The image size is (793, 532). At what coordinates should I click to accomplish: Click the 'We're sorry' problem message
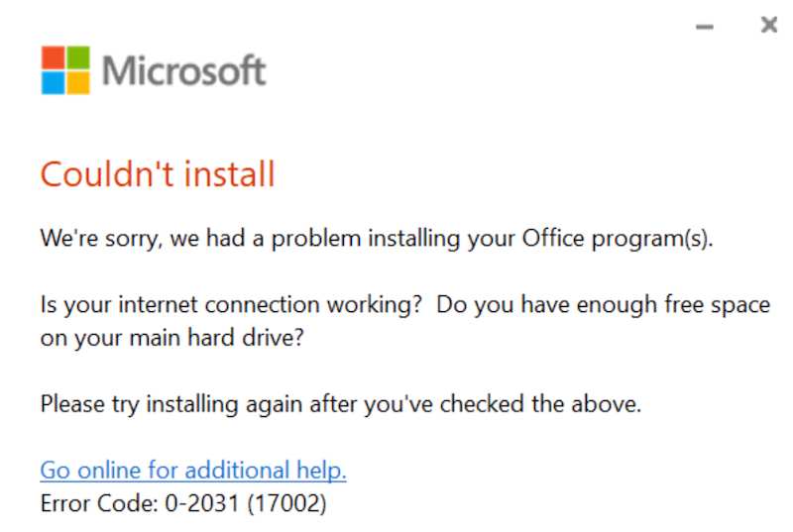376,239
